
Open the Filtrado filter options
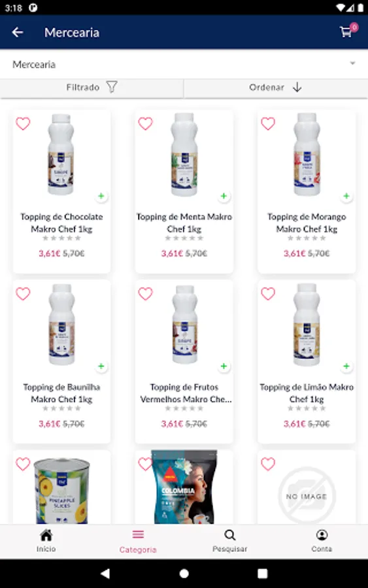point(92,88)
